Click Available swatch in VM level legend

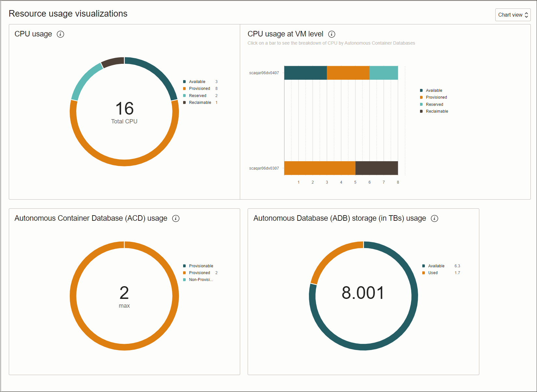click(421, 91)
